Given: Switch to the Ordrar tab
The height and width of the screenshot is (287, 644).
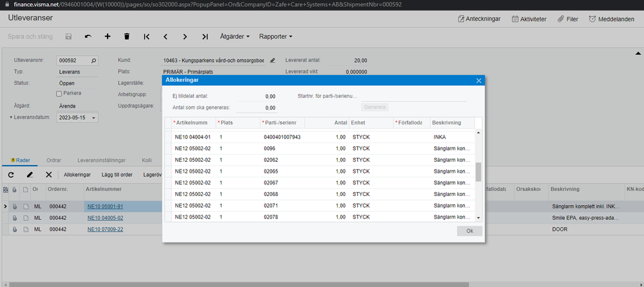Looking at the screenshot, I should 54,161.
